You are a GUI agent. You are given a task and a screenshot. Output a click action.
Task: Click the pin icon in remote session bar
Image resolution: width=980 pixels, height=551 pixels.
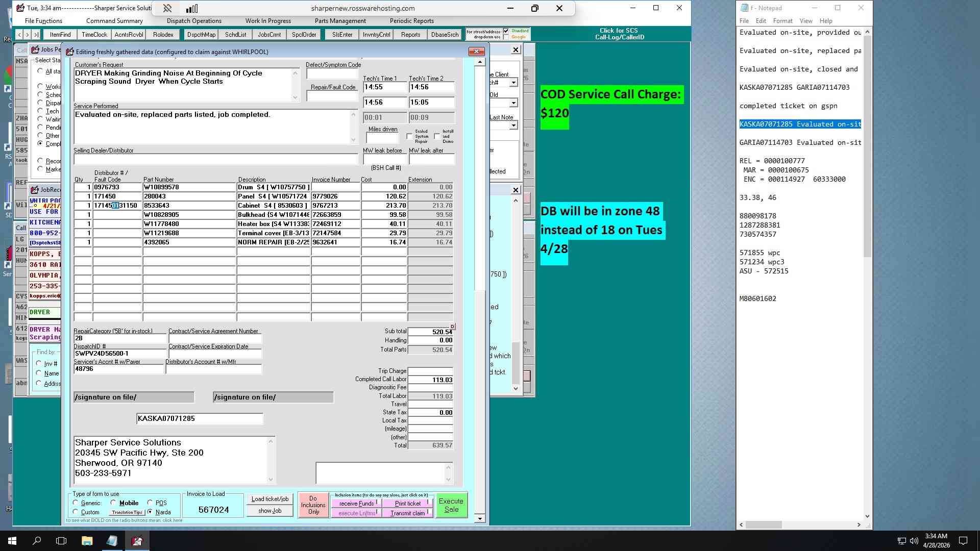click(167, 8)
